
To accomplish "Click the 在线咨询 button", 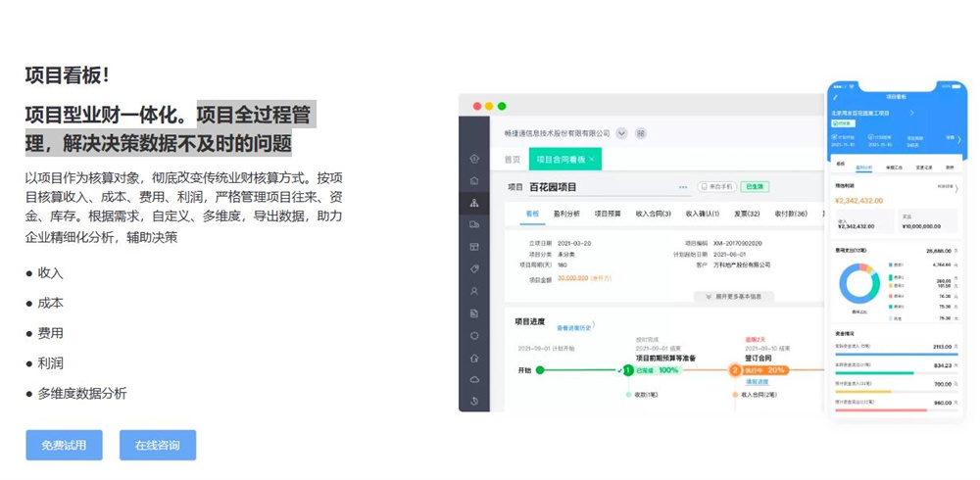I will [158, 445].
